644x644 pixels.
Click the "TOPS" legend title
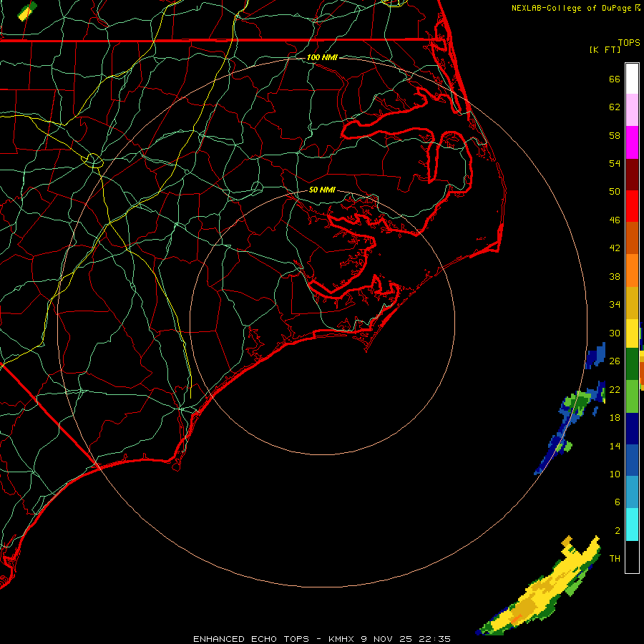629,42
